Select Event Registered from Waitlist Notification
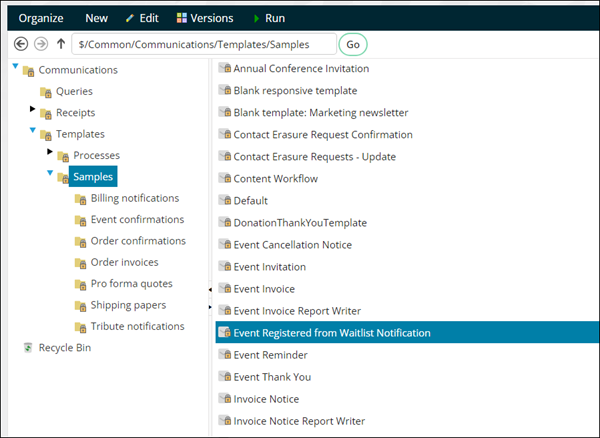The height and width of the screenshot is (438, 600). pos(408,332)
